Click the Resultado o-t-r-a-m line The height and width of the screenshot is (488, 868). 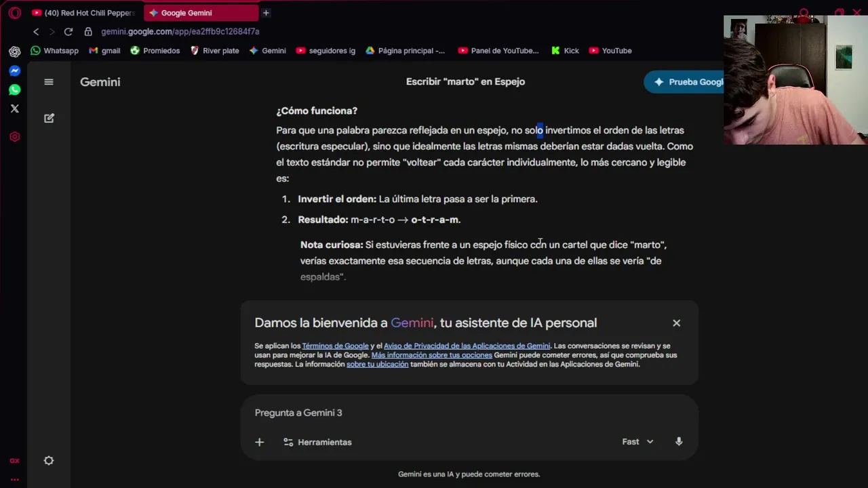[379, 220]
